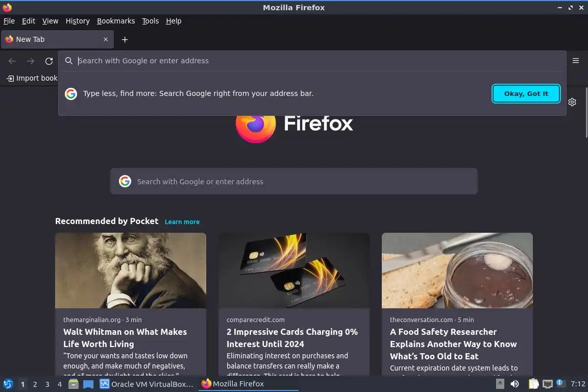
Task: Open the View menu
Action: coord(50,21)
